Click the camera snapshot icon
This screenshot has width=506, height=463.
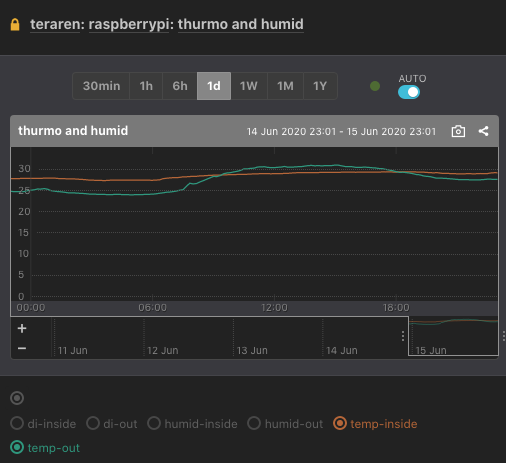coord(458,131)
